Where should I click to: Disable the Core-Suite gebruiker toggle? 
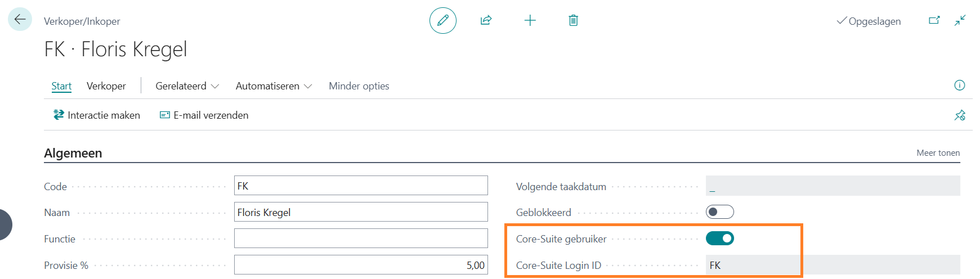[x=719, y=238]
